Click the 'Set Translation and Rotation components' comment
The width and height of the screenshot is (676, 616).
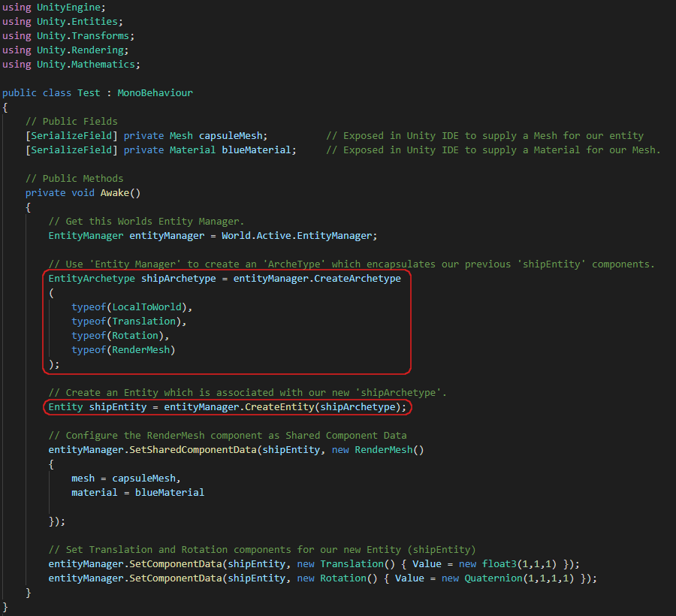[x=262, y=549]
